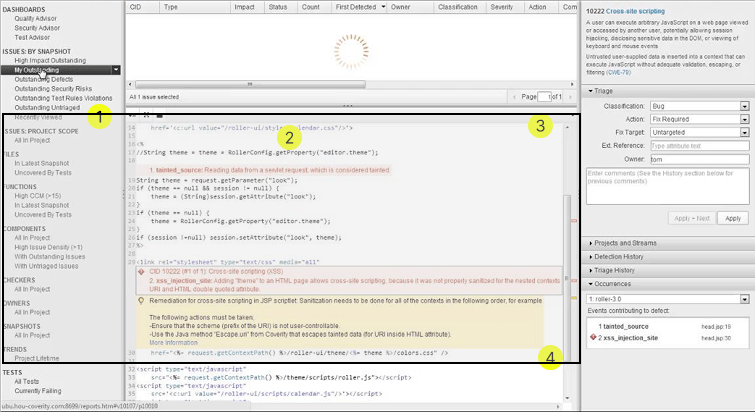The image size is (755, 412).
Task: Click the My Outstanding view dropdown arrow
Action: click(x=117, y=70)
